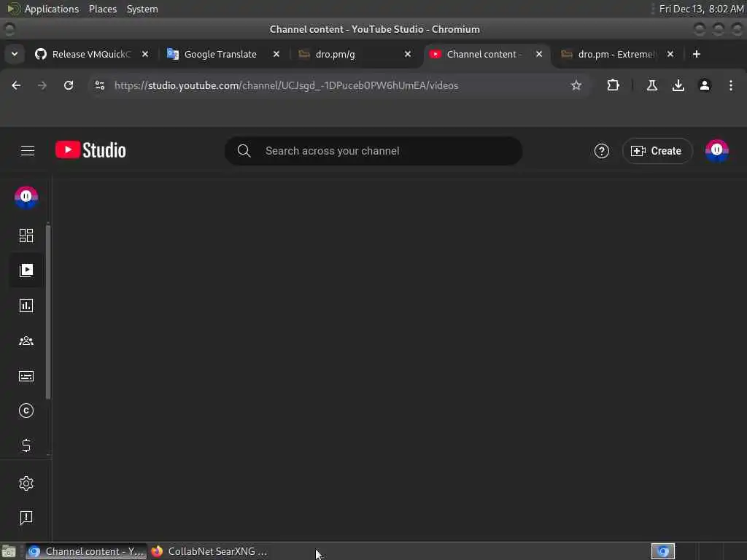The width and height of the screenshot is (747, 560).
Task: Open the account avatar at top right
Action: click(716, 151)
